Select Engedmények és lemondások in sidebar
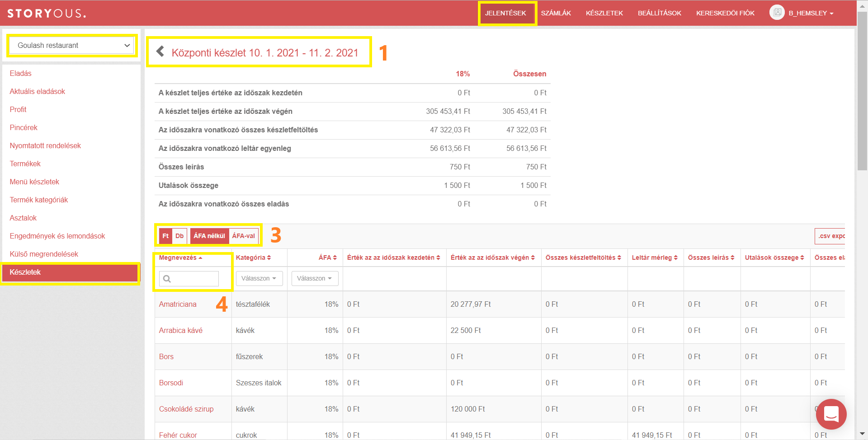The width and height of the screenshot is (868, 440). 57,236
